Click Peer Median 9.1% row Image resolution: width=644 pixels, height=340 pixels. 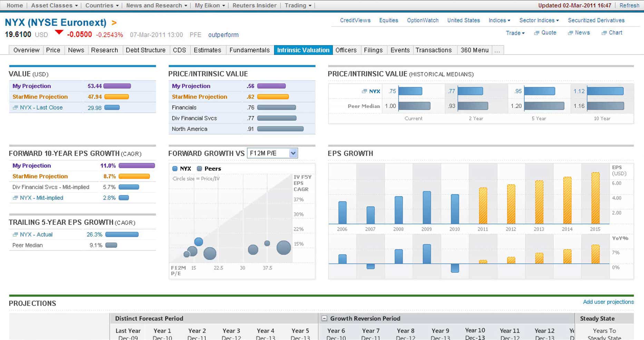tap(82, 245)
